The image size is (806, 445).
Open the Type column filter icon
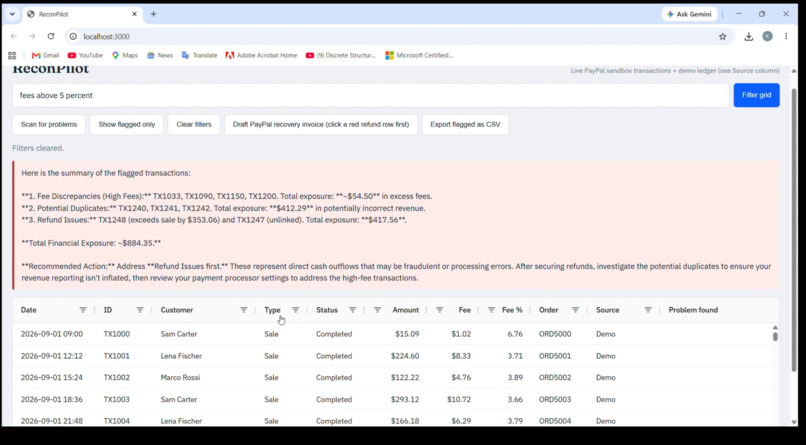296,310
